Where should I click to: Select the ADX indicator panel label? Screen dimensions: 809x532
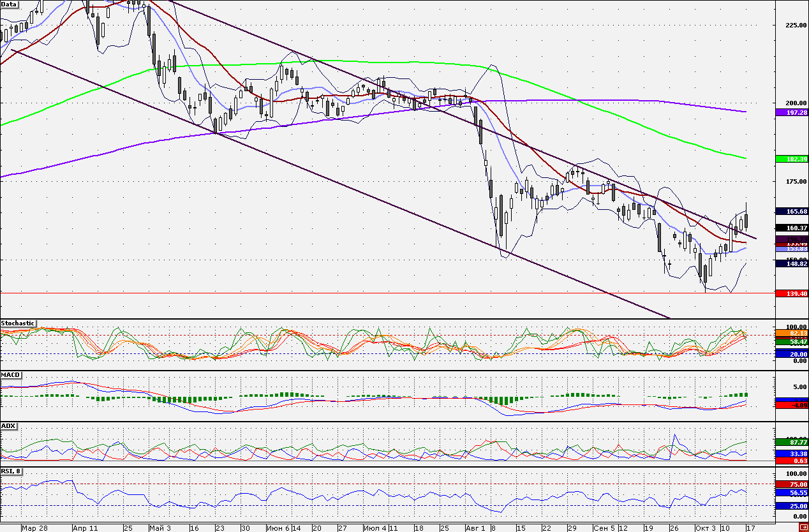point(9,425)
